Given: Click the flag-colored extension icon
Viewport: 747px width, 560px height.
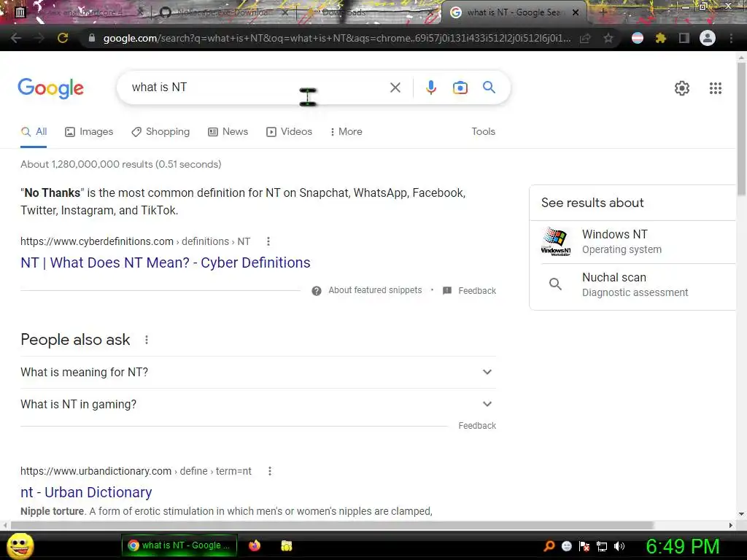Looking at the screenshot, I should coord(638,38).
